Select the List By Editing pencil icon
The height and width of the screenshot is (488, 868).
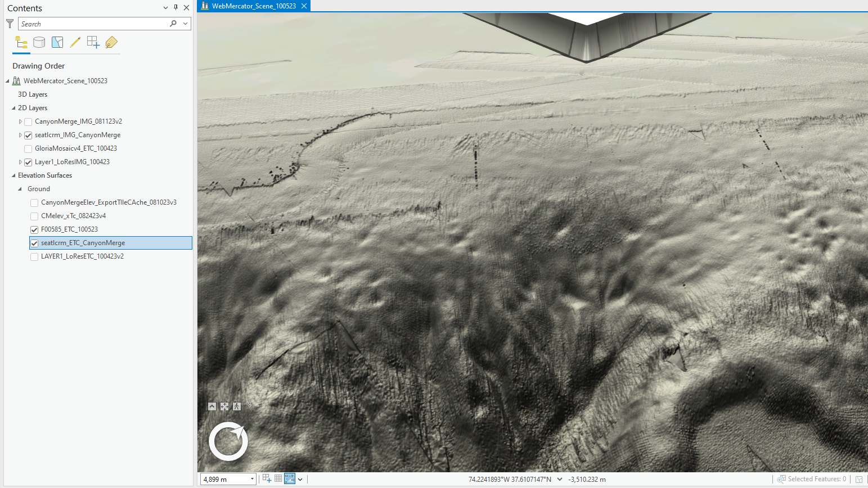point(75,42)
